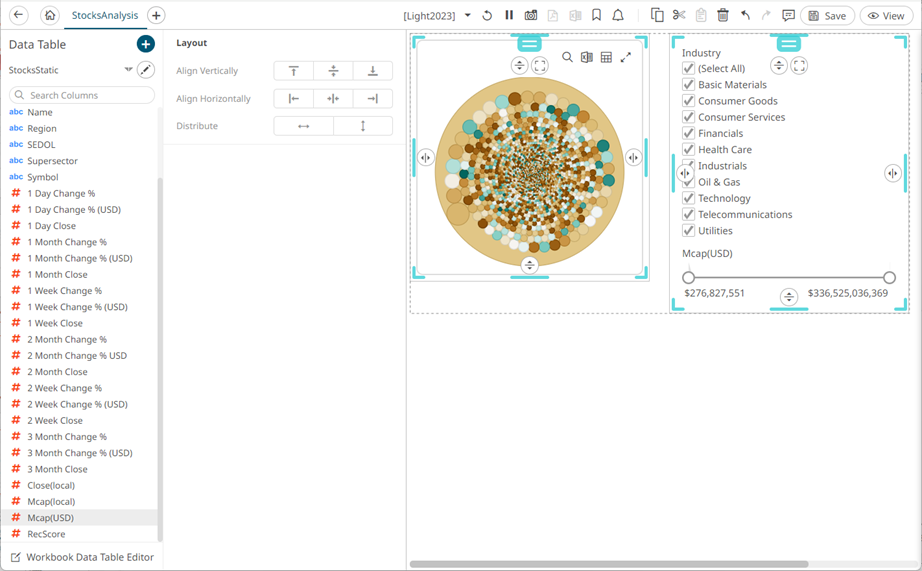Screen dimensions: 922x571
Task: Expand the StocksStatic data table dropdown
Action: coord(128,70)
